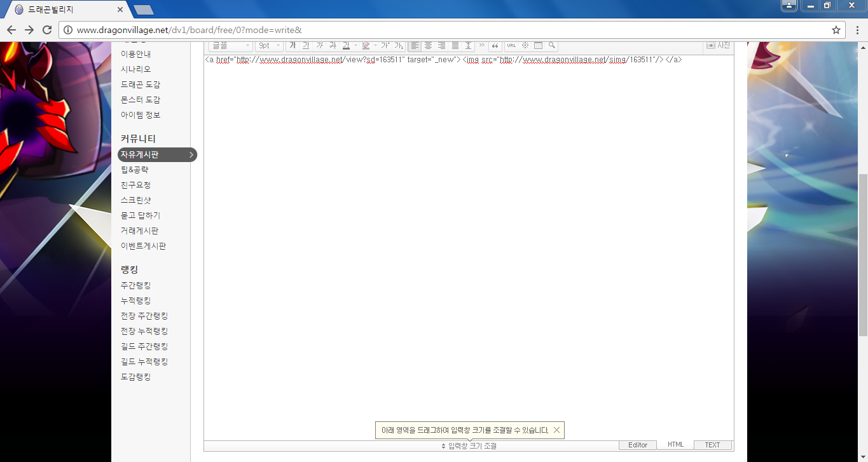The image size is (868, 462).
Task: Switch to TEXT mode tab
Action: [x=712, y=445]
